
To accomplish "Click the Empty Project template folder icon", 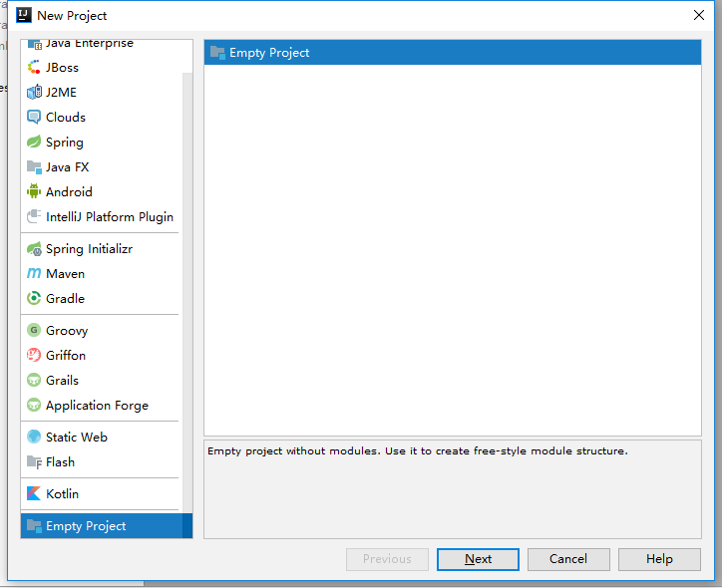I will pyautogui.click(x=217, y=53).
